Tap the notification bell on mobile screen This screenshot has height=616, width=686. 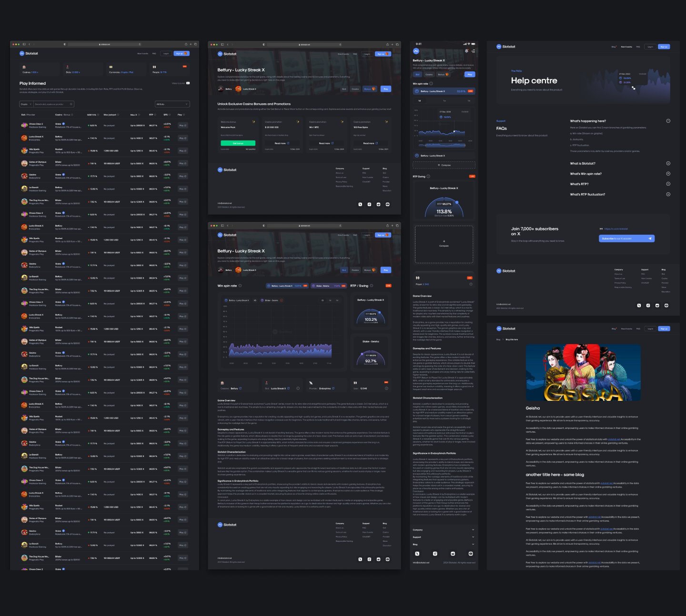[x=467, y=51]
